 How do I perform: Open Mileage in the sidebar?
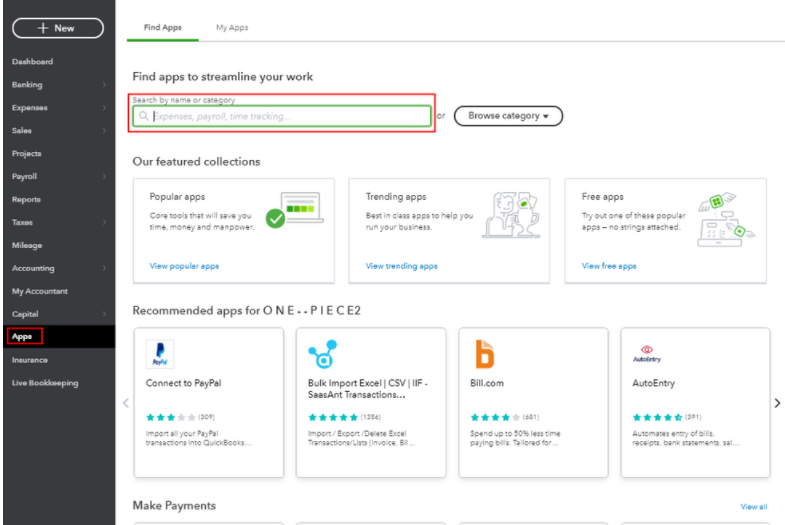pyautogui.click(x=27, y=245)
